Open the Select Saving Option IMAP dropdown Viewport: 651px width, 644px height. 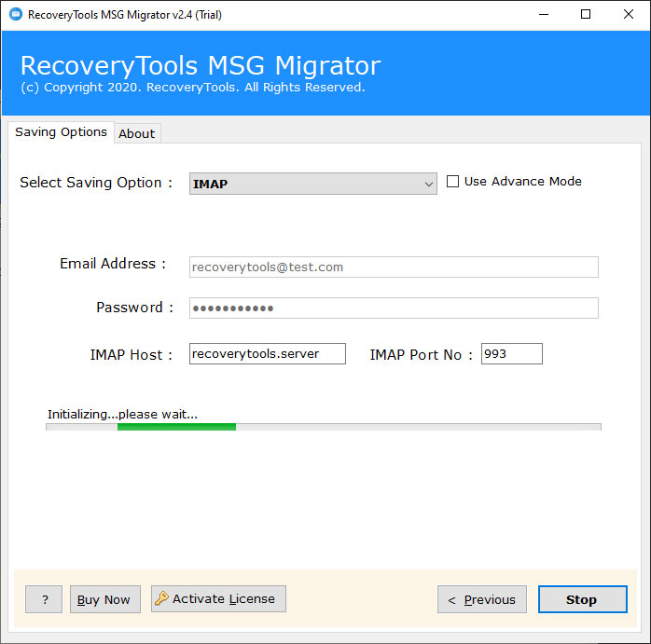313,184
